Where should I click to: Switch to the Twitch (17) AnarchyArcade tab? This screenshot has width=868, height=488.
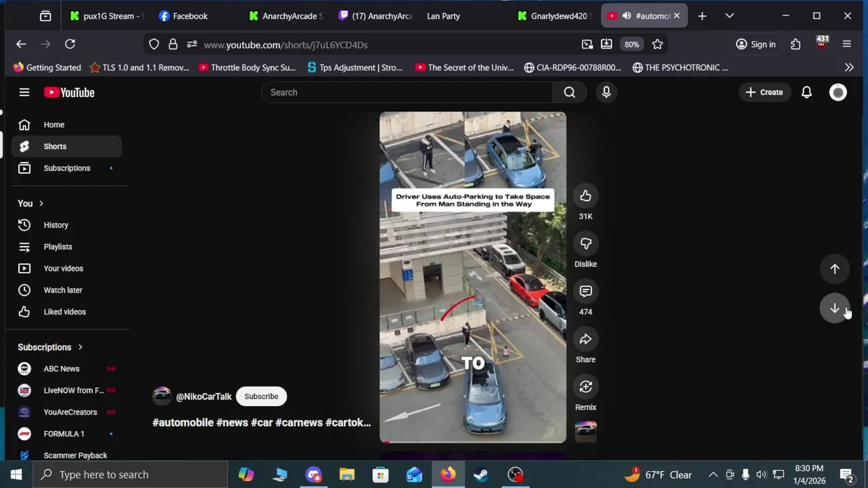click(x=375, y=16)
